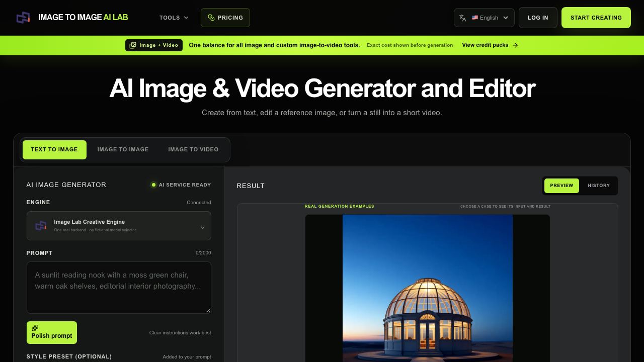Click the 'Style Preset (Optional)' label

point(69,356)
